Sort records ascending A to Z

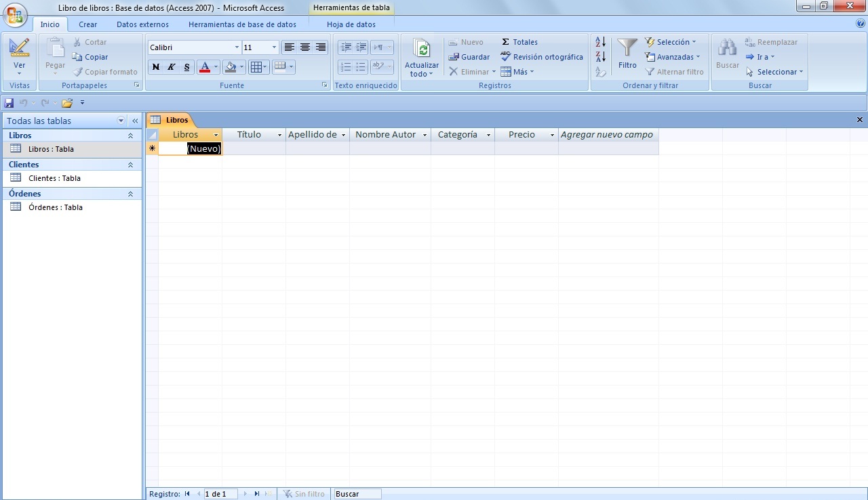click(599, 41)
